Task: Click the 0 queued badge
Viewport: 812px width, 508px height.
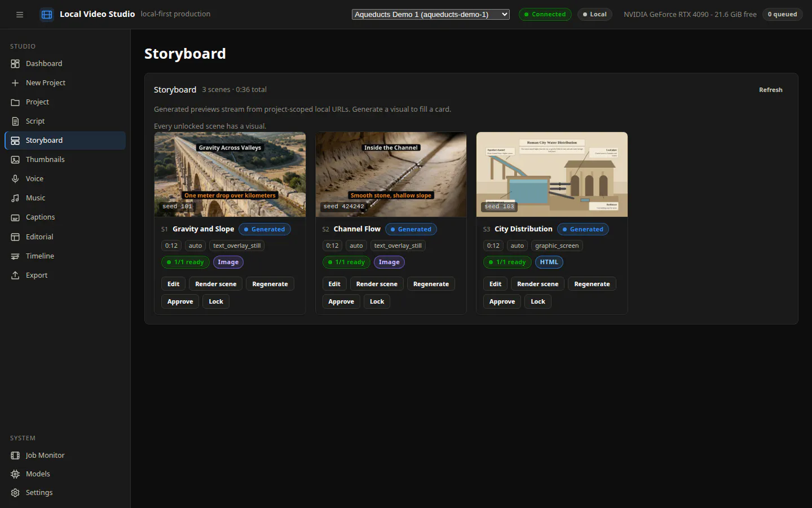Action: [783, 15]
